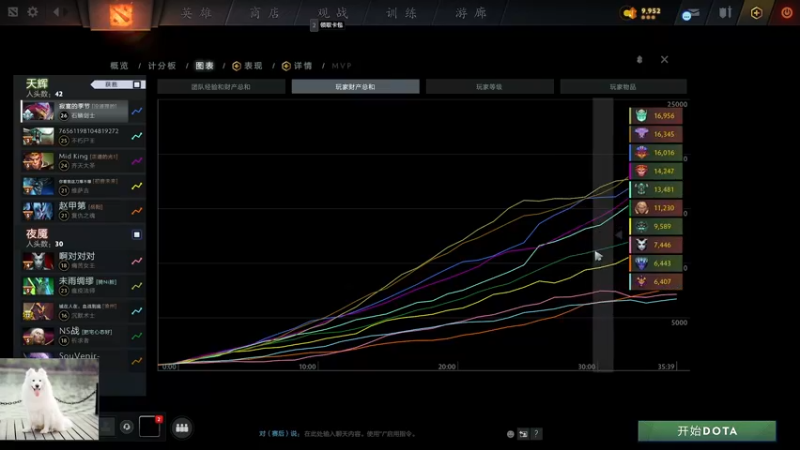Switch to the 表现 performance tab
This screenshot has height=450, width=800.
tap(247, 66)
